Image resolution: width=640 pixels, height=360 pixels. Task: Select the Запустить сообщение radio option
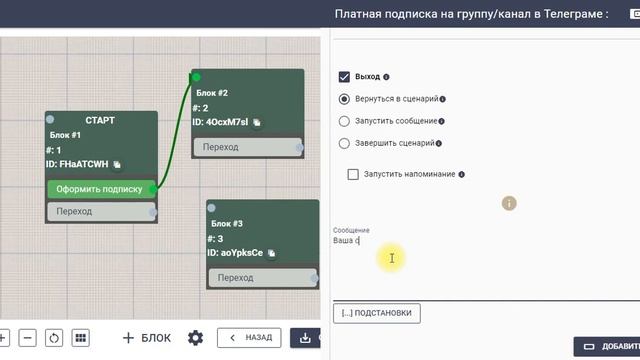[344, 121]
